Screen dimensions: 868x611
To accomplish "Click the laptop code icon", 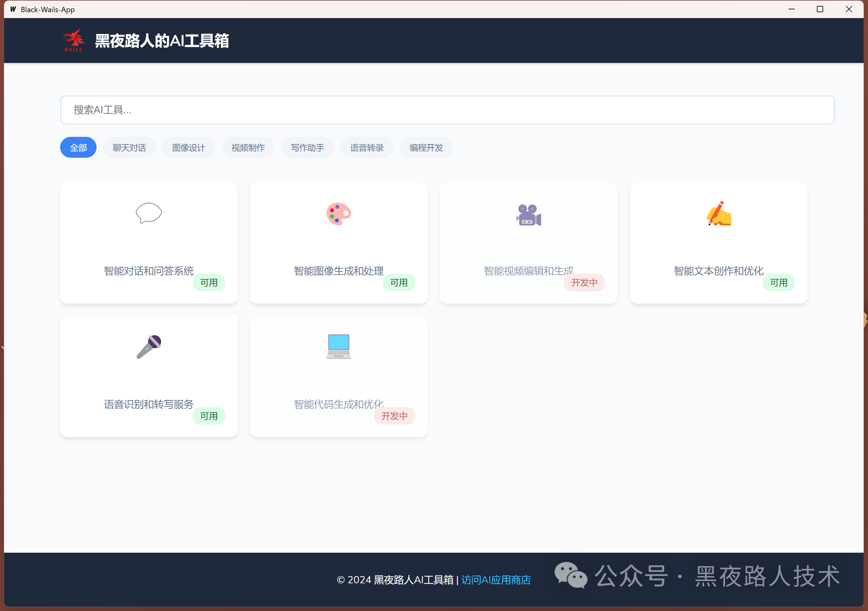I will [339, 347].
